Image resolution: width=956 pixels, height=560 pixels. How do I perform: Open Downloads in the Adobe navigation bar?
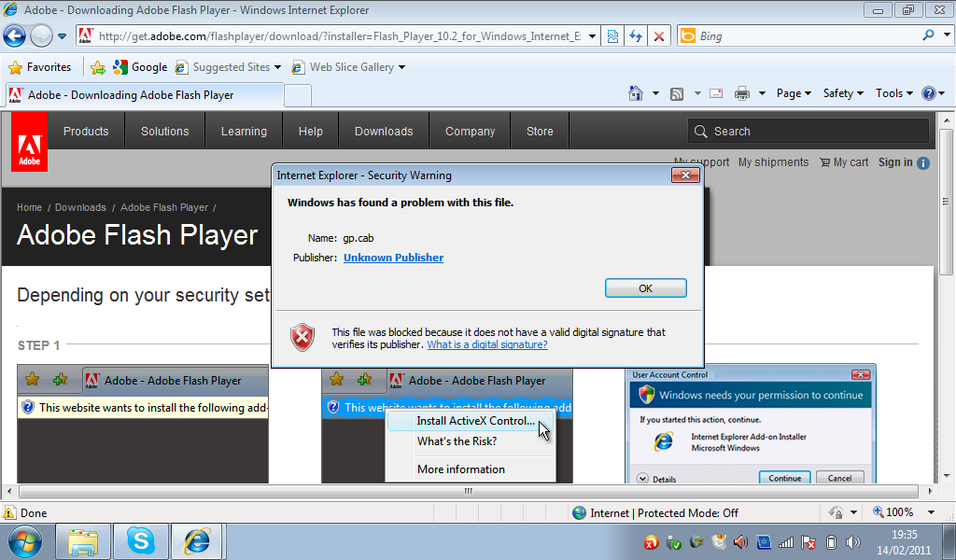pyautogui.click(x=384, y=131)
